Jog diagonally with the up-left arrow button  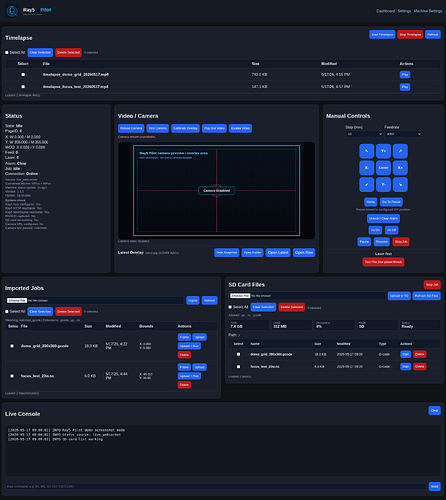click(x=367, y=151)
